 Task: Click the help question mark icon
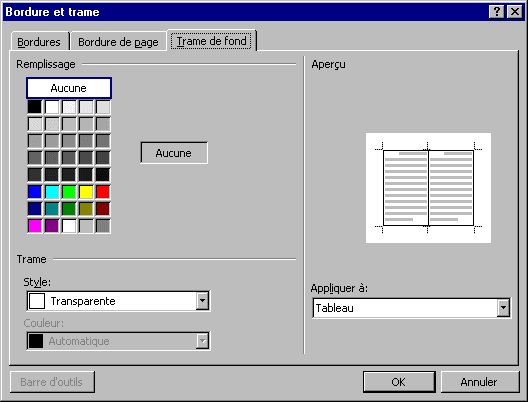click(x=496, y=12)
